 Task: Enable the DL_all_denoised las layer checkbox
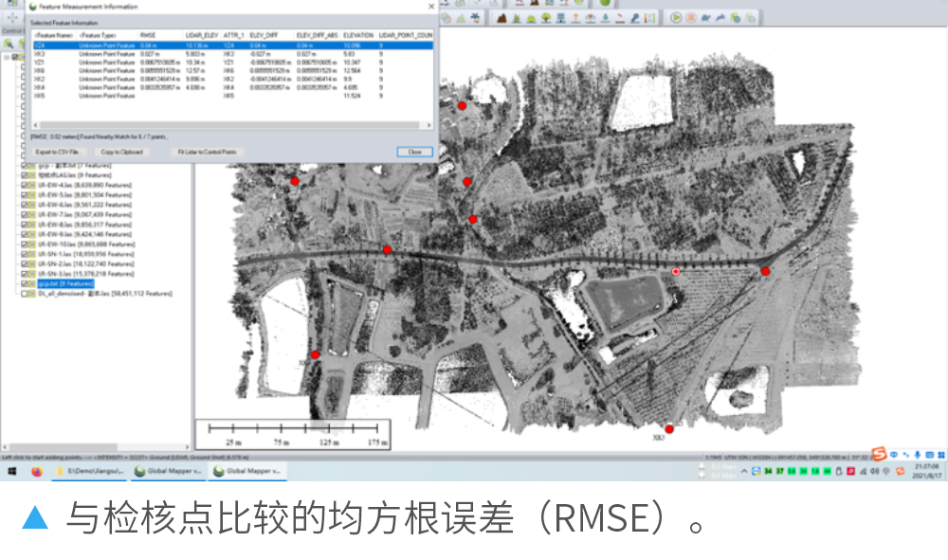coord(26,294)
